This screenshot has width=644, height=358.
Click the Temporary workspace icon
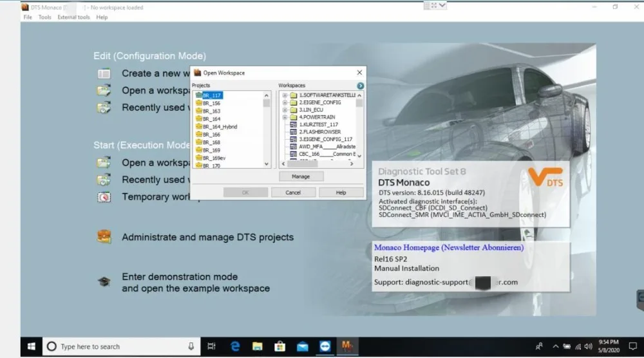tap(104, 197)
